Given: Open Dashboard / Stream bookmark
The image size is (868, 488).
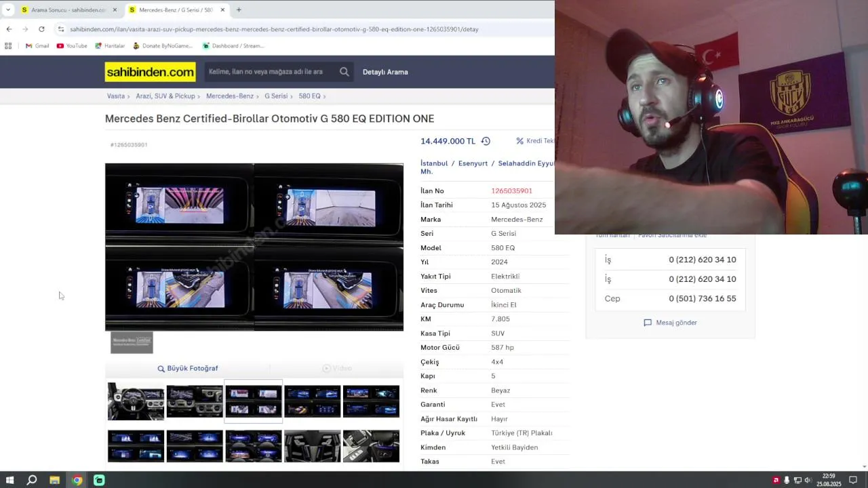Looking at the screenshot, I should [x=233, y=46].
